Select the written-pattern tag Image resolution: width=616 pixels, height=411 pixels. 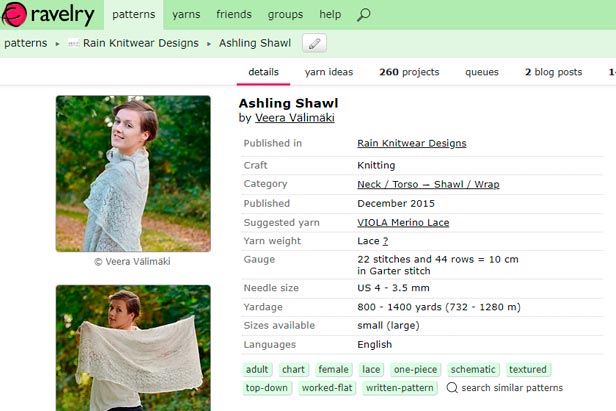(x=400, y=388)
